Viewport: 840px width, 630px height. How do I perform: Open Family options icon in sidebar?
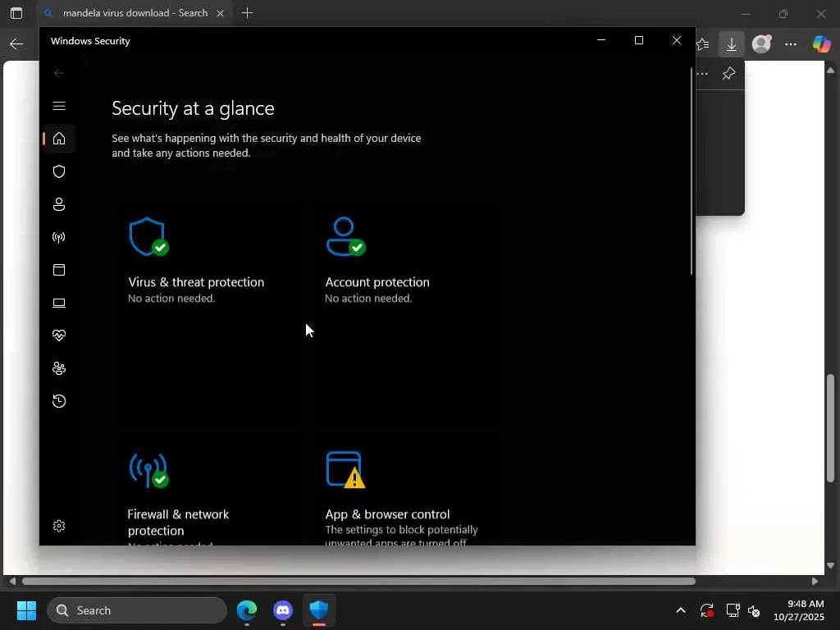pyautogui.click(x=59, y=368)
